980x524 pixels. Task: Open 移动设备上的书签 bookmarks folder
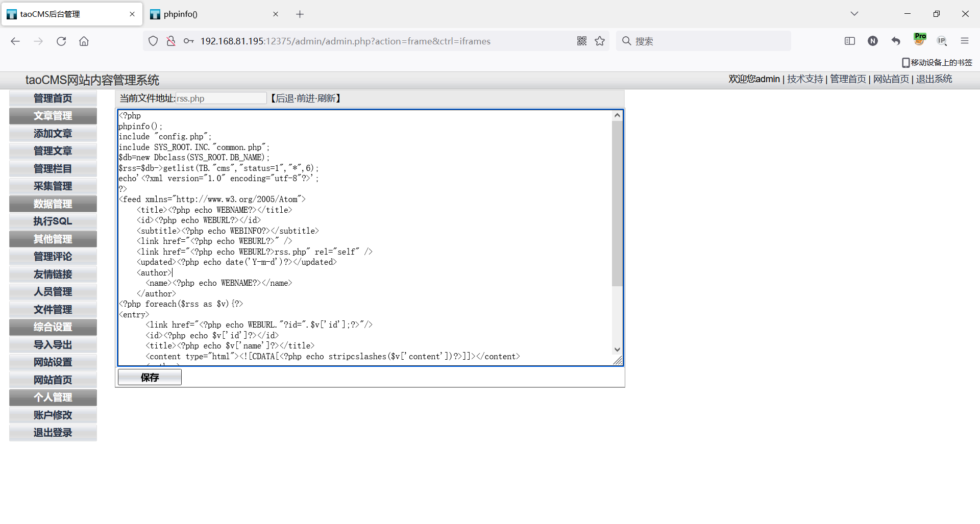coord(937,63)
